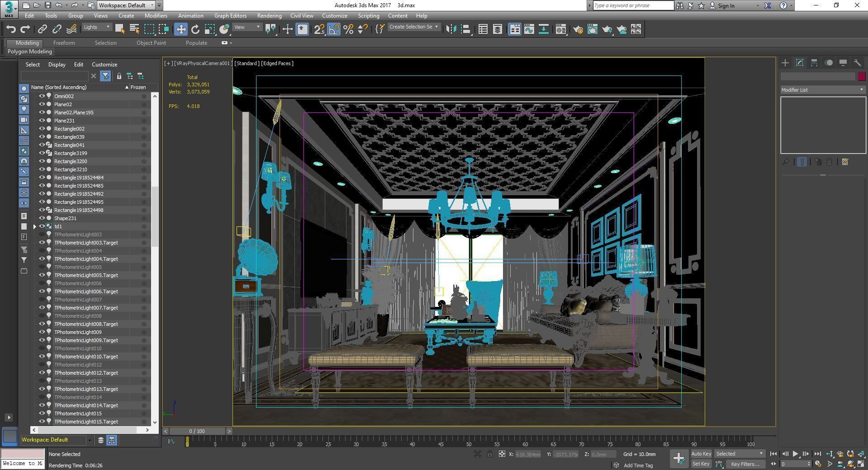Click Configure Modifier Sets icon

[x=845, y=162]
